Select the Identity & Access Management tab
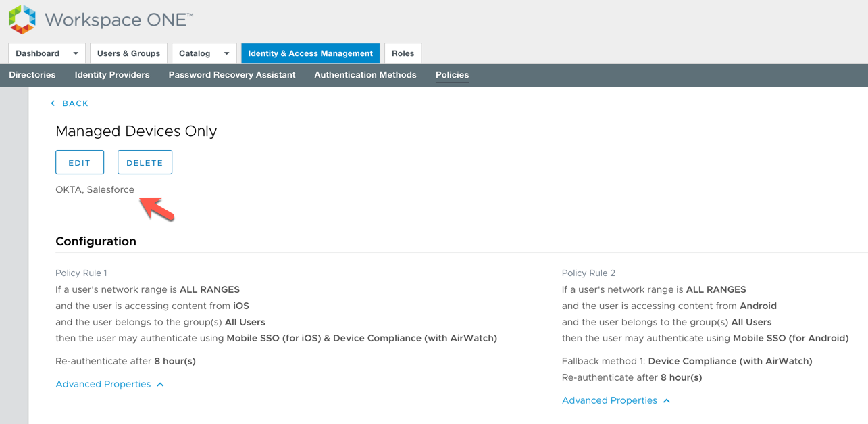Viewport: 868px width, 424px height. (x=310, y=53)
